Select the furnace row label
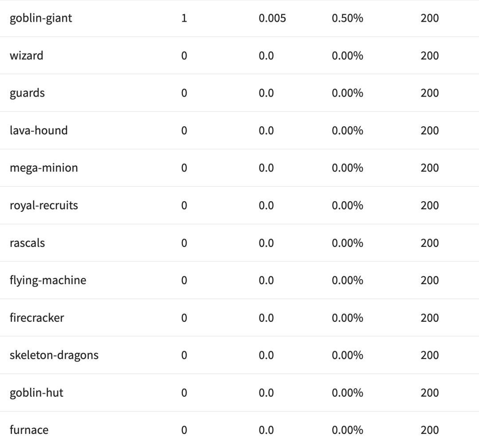 (x=29, y=430)
